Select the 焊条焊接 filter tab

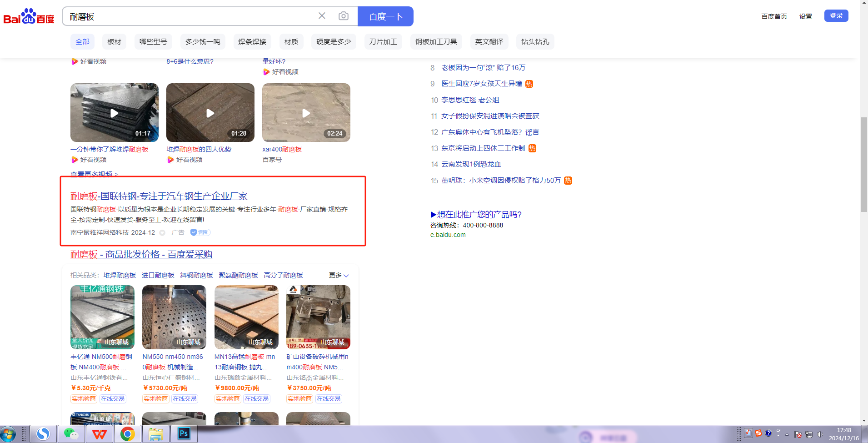click(252, 41)
